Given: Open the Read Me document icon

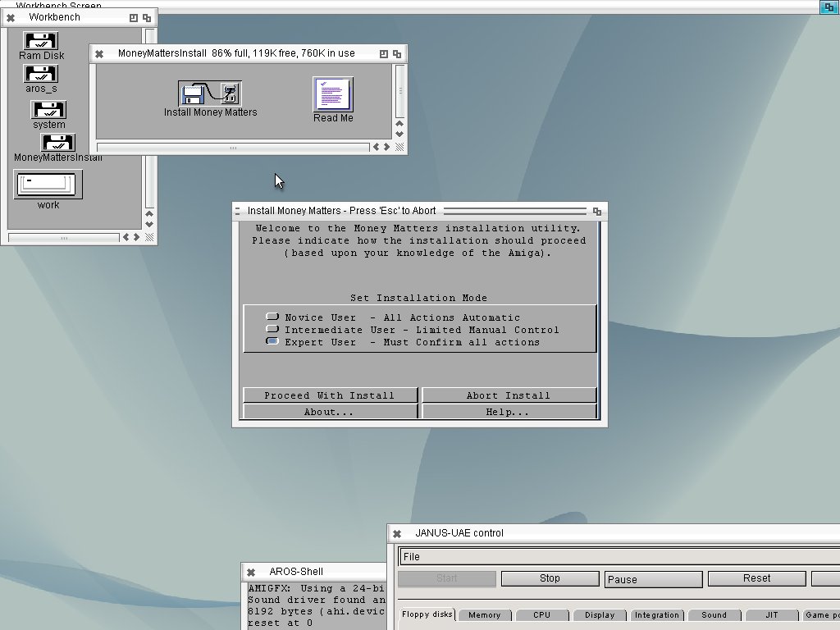Looking at the screenshot, I should click(333, 94).
